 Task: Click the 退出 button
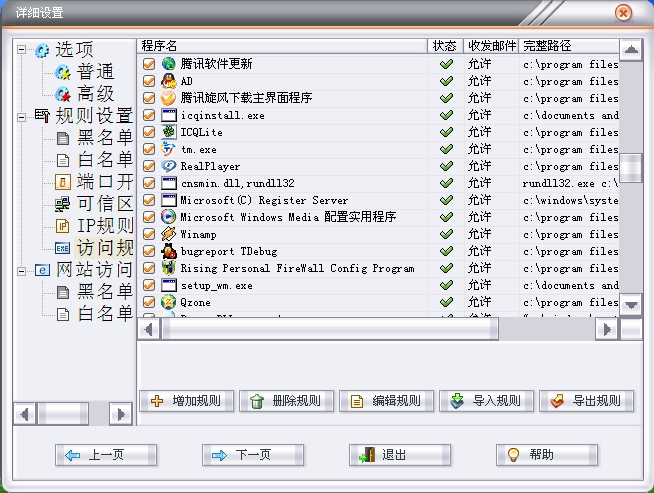[x=400, y=455]
